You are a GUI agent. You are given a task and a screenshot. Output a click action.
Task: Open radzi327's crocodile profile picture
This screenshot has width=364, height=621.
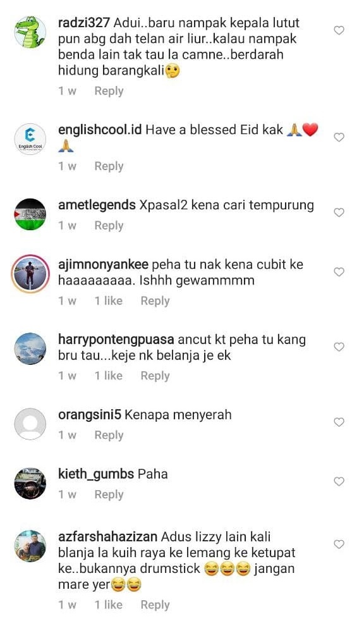click(30, 32)
